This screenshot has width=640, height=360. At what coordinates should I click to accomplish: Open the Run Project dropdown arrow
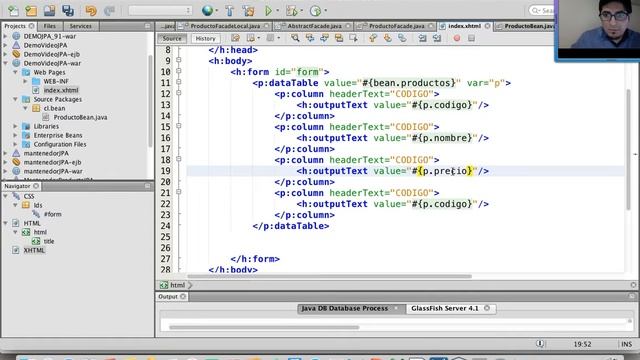coord(278,11)
